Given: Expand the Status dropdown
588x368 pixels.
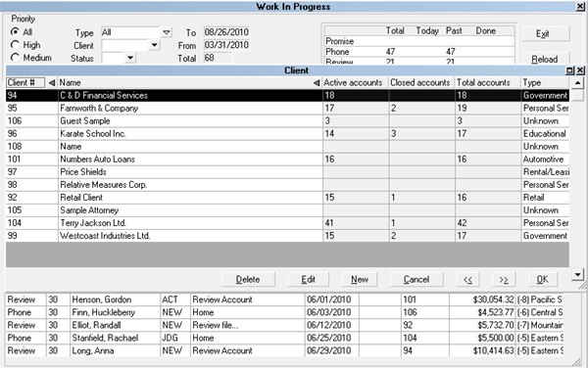Looking at the screenshot, I should 130,58.
